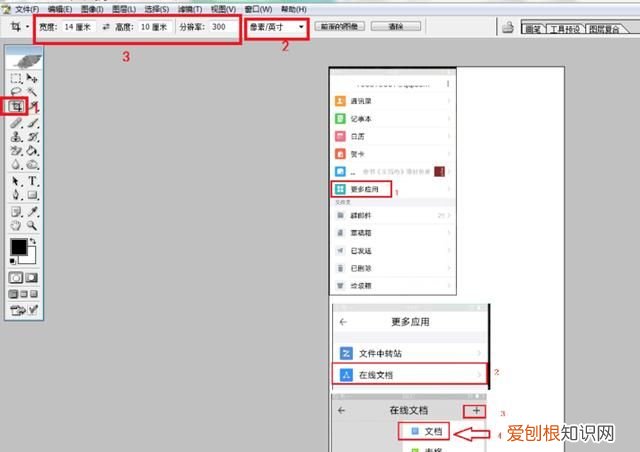640x452 pixels.
Task: Switch foreground and background colors arrow
Action: pos(33,241)
